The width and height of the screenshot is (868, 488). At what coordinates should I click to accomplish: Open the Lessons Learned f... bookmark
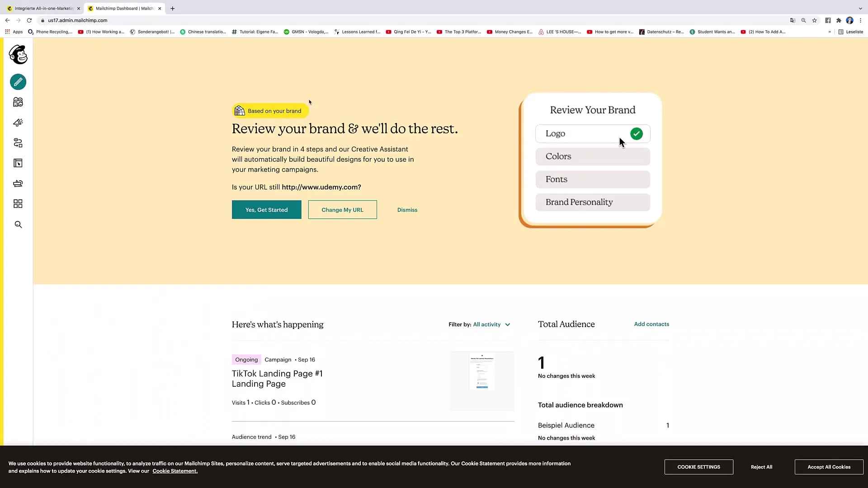click(x=357, y=32)
